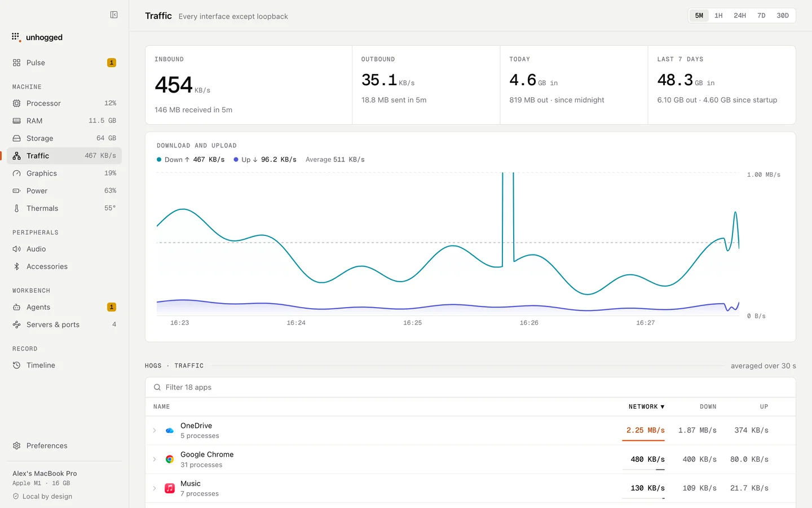Open Pulse via its grid icon
812x508 pixels.
(x=16, y=63)
